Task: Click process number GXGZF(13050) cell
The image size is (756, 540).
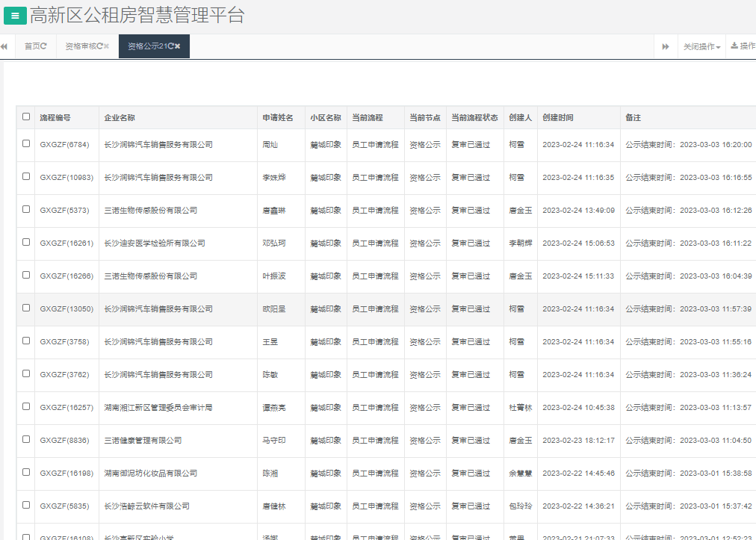Action: pos(66,309)
